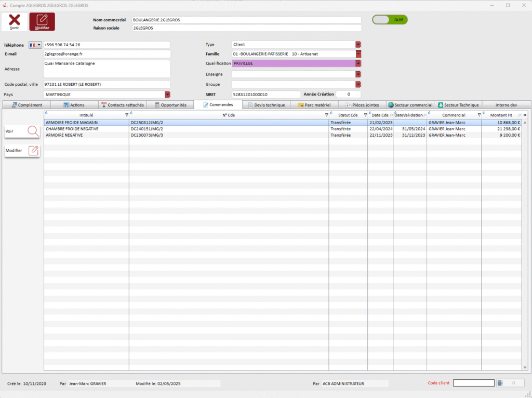This screenshot has width=532, height=398.
Task: Click the search icon in Montant Ht column
Action: 519,115
